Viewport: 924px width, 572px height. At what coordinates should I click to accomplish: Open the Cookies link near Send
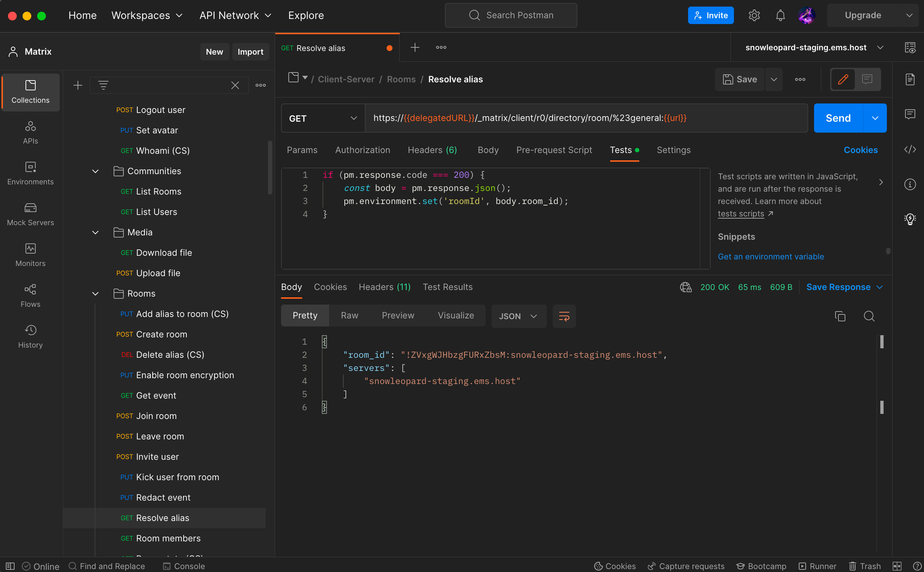[x=861, y=150]
